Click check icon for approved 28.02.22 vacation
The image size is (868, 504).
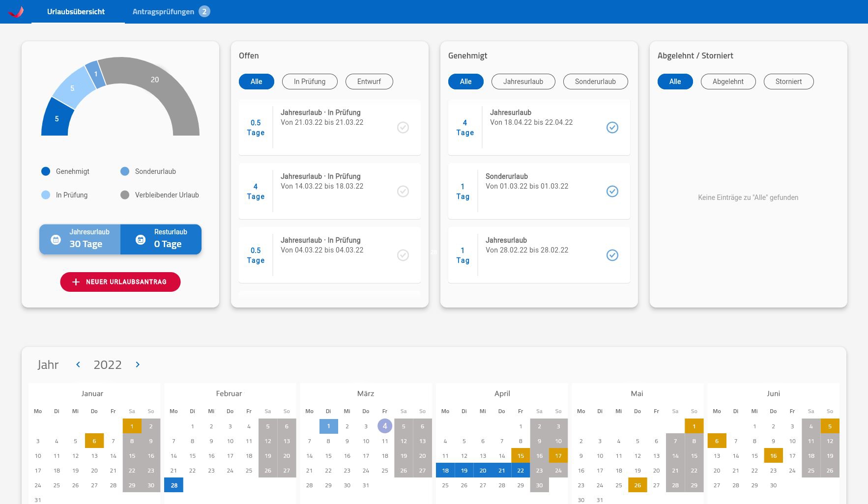click(x=612, y=255)
